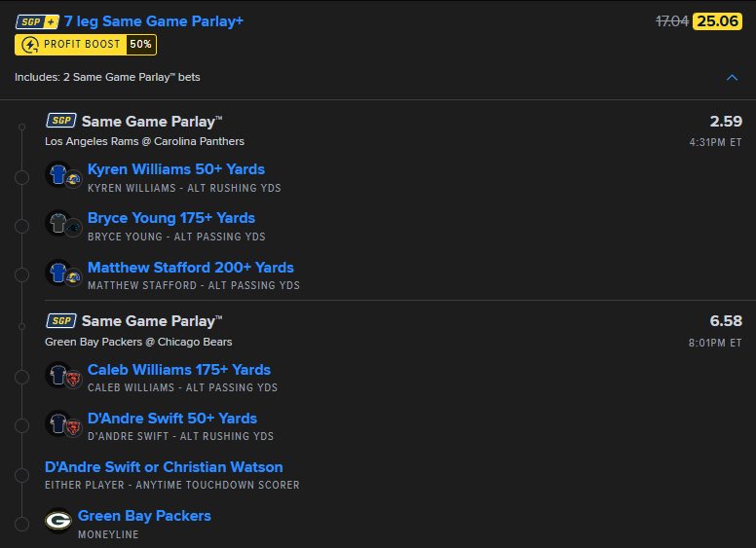Open D'Andre Swift or Christian Watson link
The width and height of the screenshot is (756, 548).
(x=164, y=467)
